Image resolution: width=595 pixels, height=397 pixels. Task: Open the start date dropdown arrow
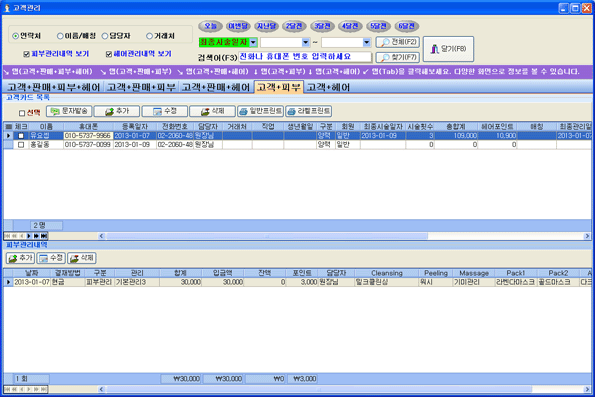[x=305, y=42]
